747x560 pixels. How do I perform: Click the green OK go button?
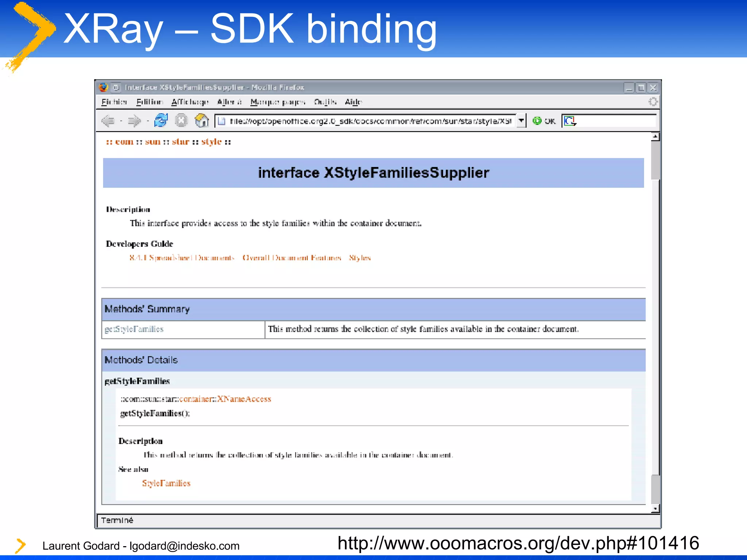point(544,121)
